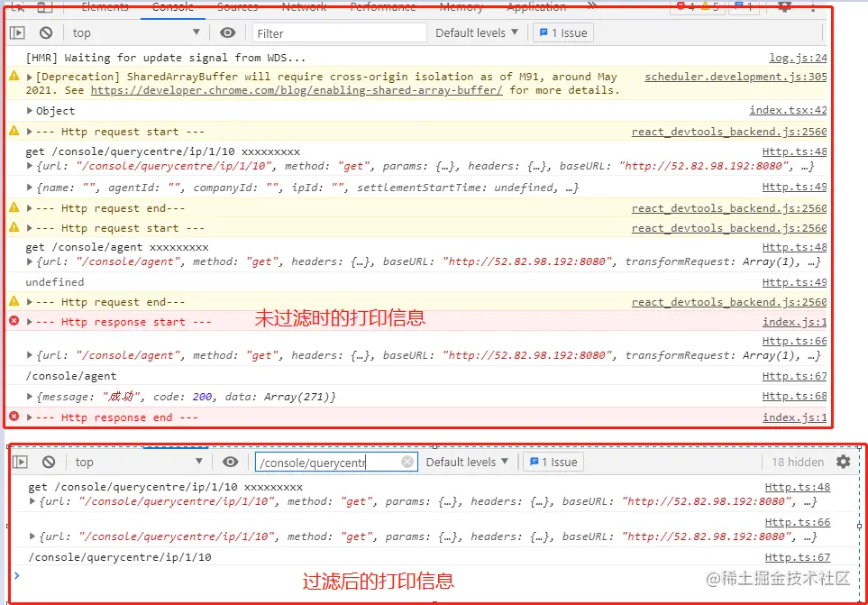Clear console icon in the filtered console toolbar

(49, 463)
